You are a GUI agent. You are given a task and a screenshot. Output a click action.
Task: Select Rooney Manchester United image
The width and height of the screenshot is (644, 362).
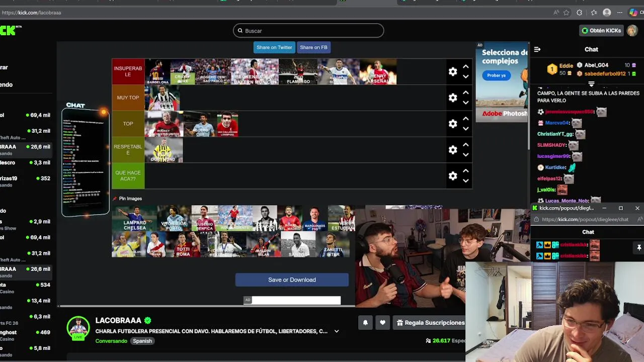point(164,124)
